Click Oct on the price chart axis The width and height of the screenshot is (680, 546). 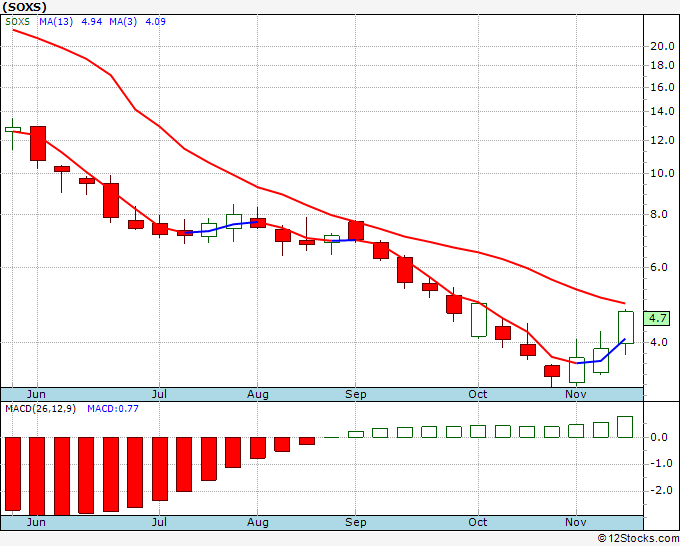coord(478,394)
